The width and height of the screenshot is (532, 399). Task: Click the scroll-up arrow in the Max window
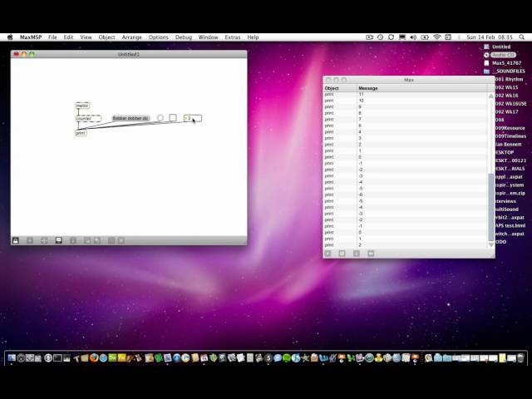tap(490, 96)
